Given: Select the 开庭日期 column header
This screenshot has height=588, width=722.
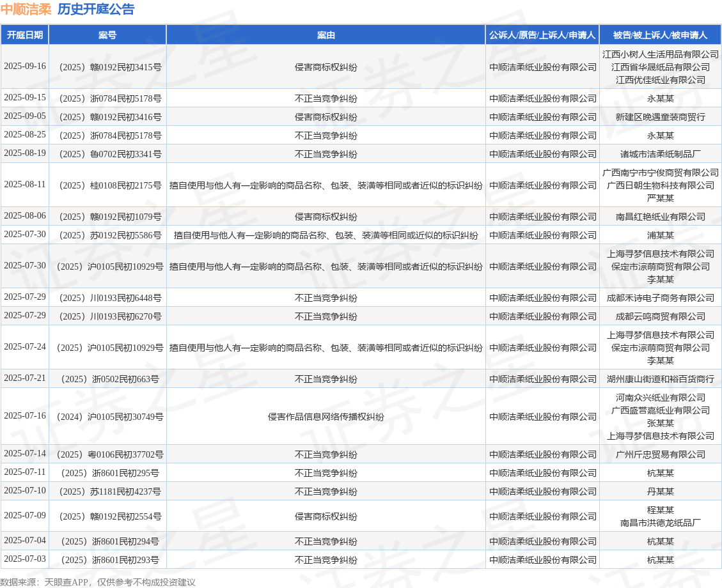Looking at the screenshot, I should point(25,35).
